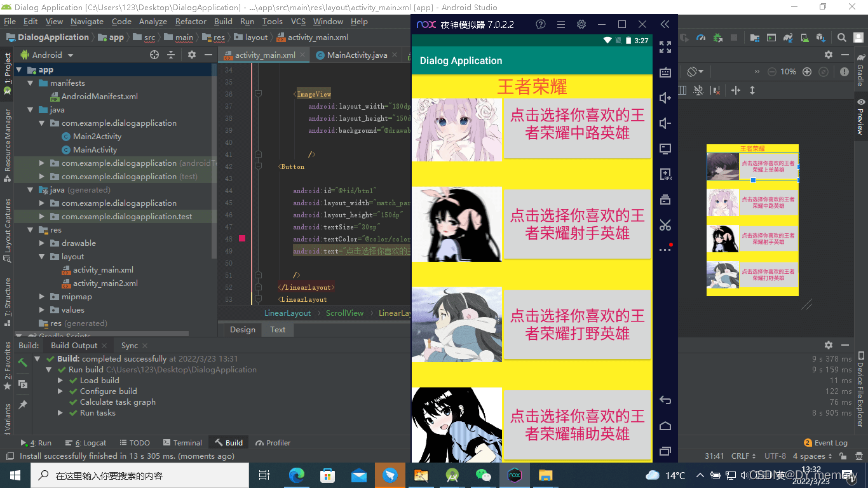Click Nox scissors screenshot icon
The height and width of the screenshot is (488, 868).
coord(665,225)
